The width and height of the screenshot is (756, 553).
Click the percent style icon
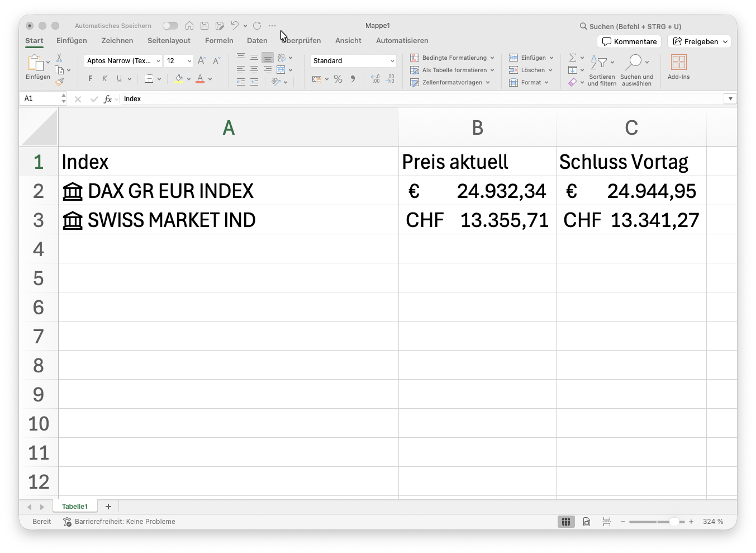click(x=338, y=79)
